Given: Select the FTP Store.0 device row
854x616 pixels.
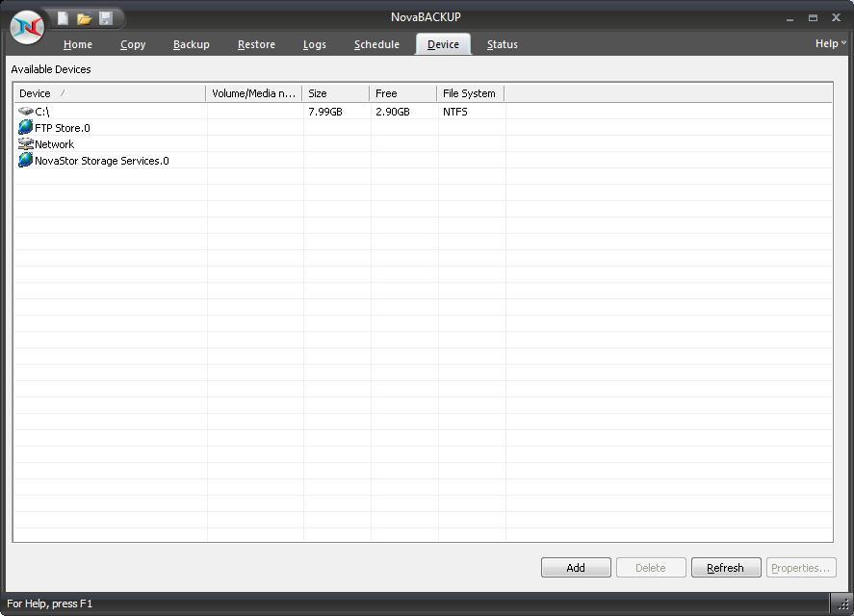Looking at the screenshot, I should click(x=423, y=127).
